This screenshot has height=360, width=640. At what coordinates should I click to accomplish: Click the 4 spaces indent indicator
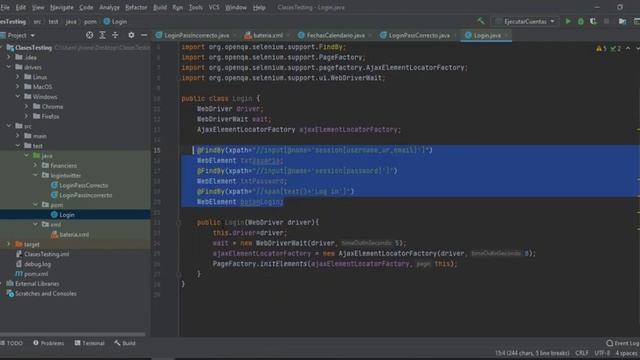click(x=626, y=353)
